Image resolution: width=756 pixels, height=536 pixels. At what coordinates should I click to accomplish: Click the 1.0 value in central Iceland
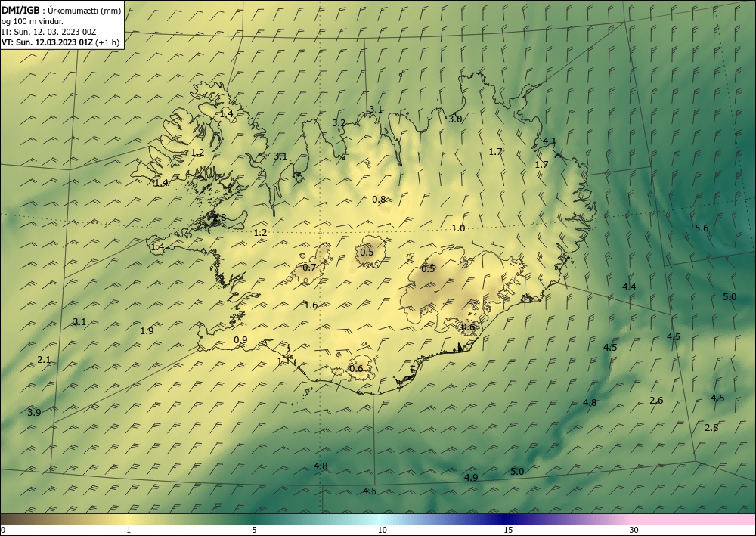[458, 228]
